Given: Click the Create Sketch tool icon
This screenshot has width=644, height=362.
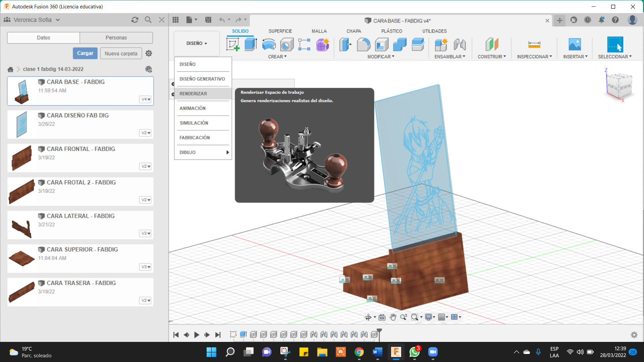Looking at the screenshot, I should tap(233, 44).
